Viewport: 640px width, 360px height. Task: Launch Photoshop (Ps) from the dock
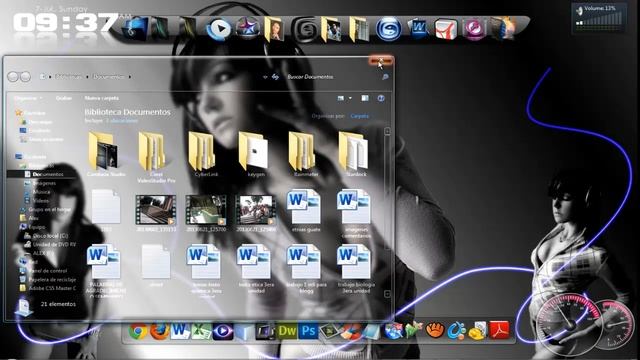click(308, 331)
